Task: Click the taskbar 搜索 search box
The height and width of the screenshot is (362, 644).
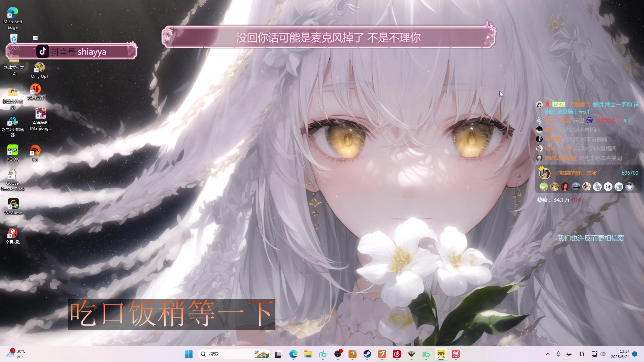Action: (234, 354)
